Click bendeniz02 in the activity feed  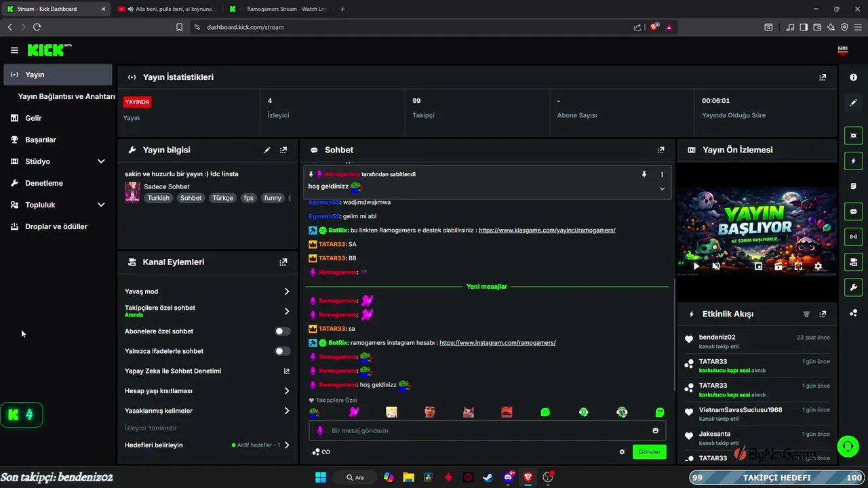(x=717, y=337)
